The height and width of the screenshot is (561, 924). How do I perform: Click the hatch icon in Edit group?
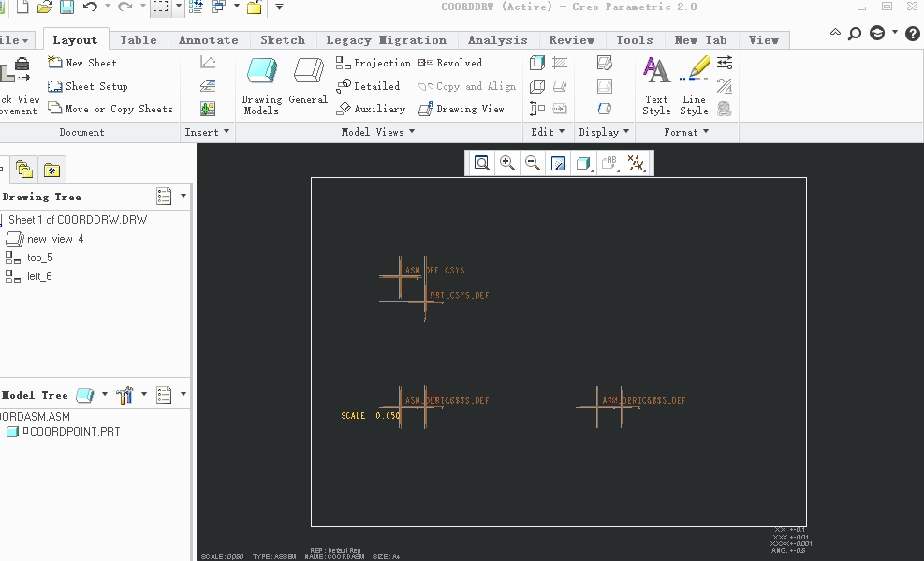coord(560,63)
